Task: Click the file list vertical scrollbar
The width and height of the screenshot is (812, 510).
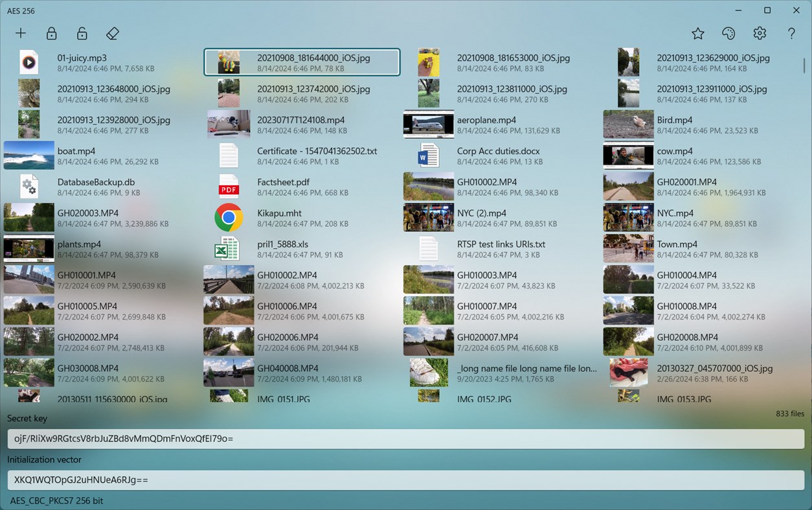Action: click(x=804, y=65)
